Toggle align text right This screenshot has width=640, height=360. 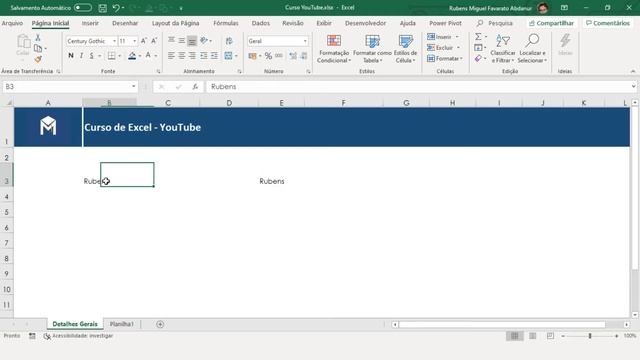point(192,56)
